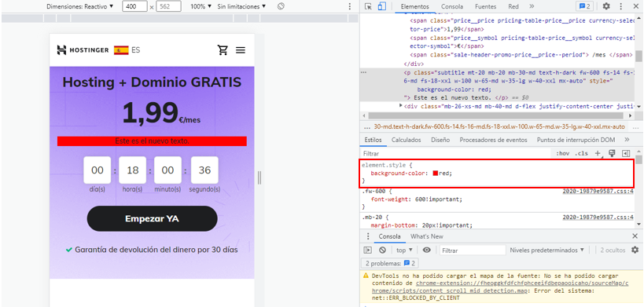Click the Hostinger logo
Screen dimensions: 644x307
pos(83,50)
